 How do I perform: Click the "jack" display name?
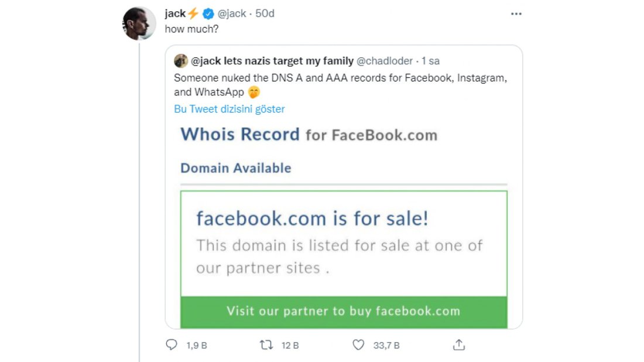click(x=175, y=13)
